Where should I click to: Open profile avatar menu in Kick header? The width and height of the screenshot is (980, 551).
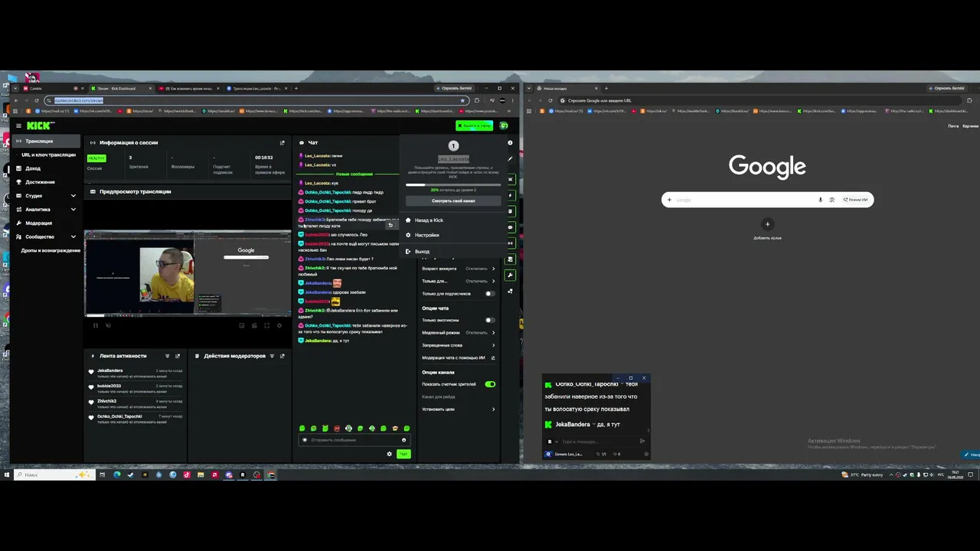coord(503,126)
